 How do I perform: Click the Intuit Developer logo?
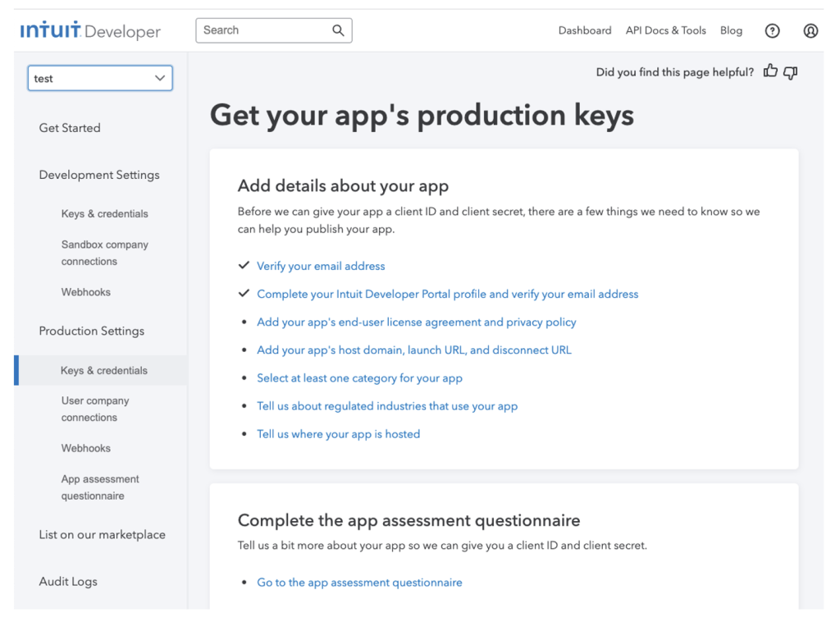(x=90, y=30)
